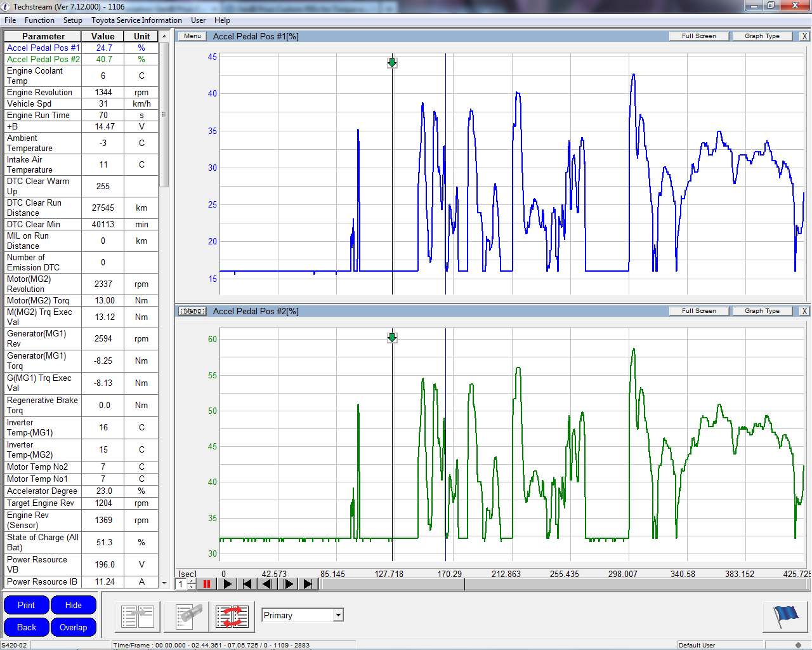The width and height of the screenshot is (812, 650).
Task: Show Accel Pedal Pos #2 graph Full Screen
Action: [698, 311]
